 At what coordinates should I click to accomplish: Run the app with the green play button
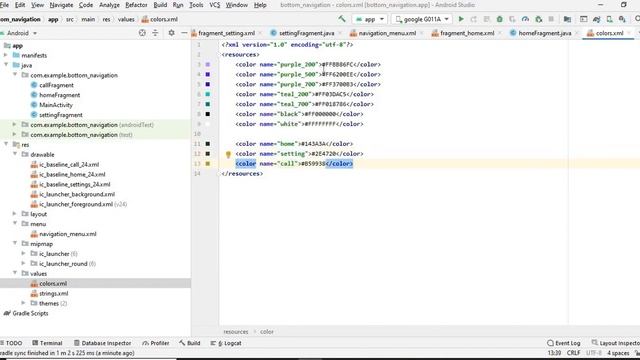tap(461, 19)
